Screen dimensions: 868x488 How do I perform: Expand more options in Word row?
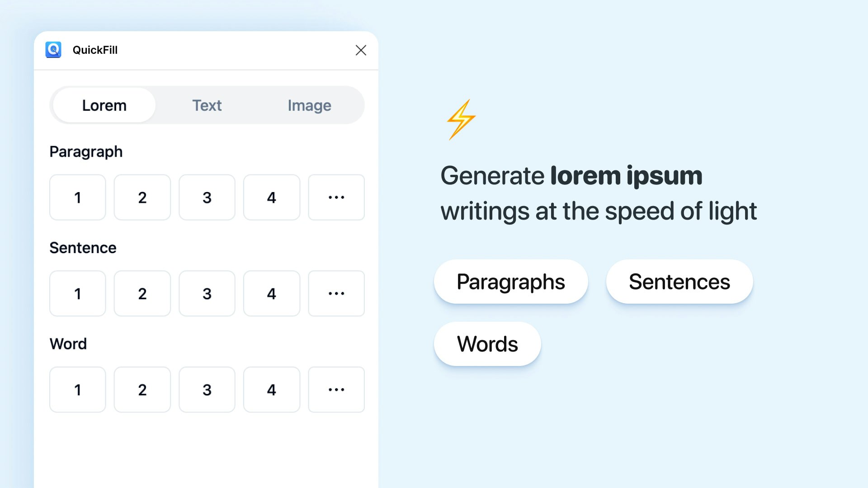pyautogui.click(x=336, y=389)
